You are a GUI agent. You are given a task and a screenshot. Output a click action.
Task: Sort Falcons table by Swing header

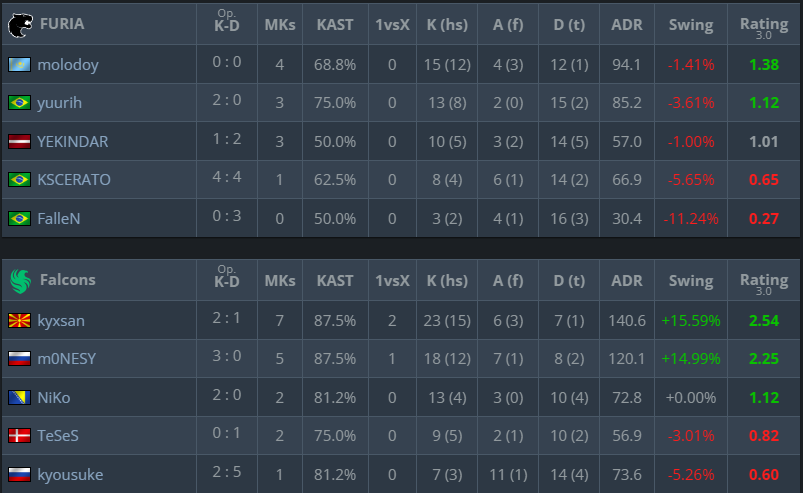(690, 280)
